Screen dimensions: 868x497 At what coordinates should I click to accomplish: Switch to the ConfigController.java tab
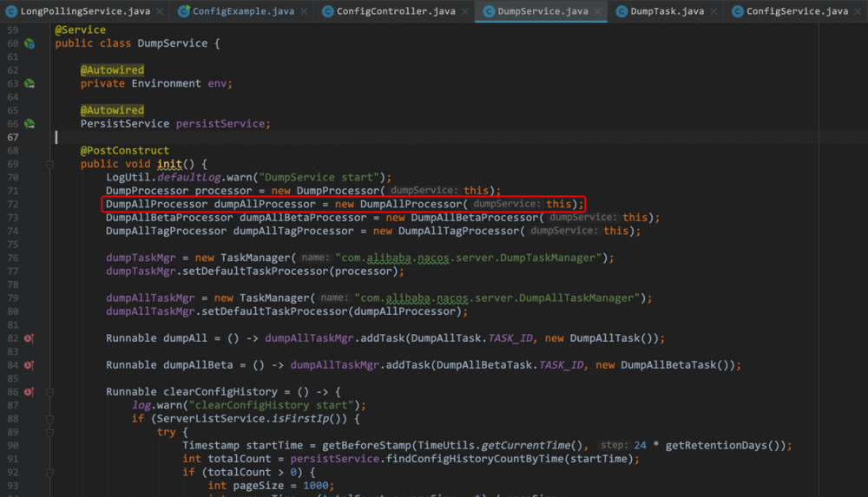pos(396,11)
